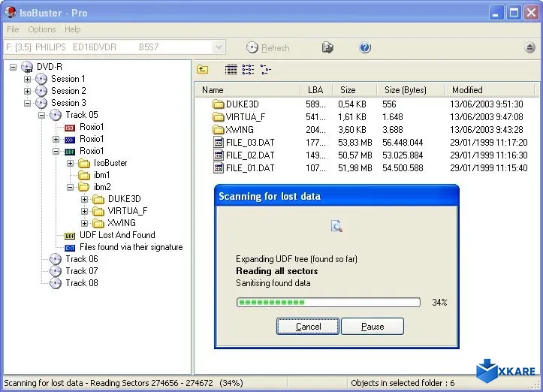This screenshot has width=543, height=392.
Task: Click the Track 08 disc icon
Action: coord(56,283)
